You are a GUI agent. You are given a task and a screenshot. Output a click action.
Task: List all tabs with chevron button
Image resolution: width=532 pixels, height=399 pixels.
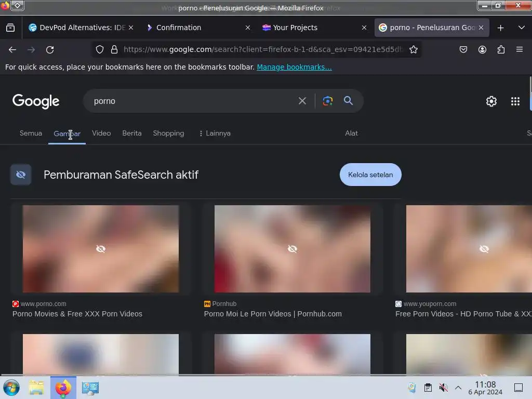522,28
